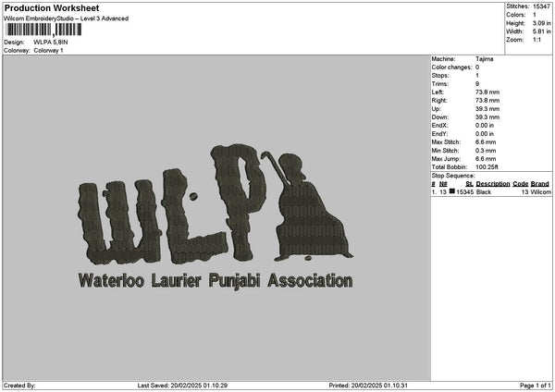
Task: Click the 'Colorway 1' value
Action: (x=48, y=51)
